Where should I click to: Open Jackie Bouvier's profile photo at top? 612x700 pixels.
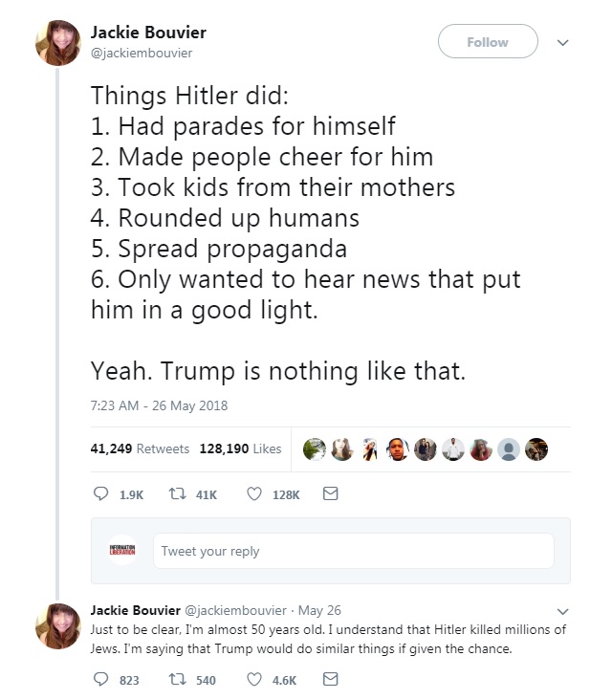[x=57, y=43]
